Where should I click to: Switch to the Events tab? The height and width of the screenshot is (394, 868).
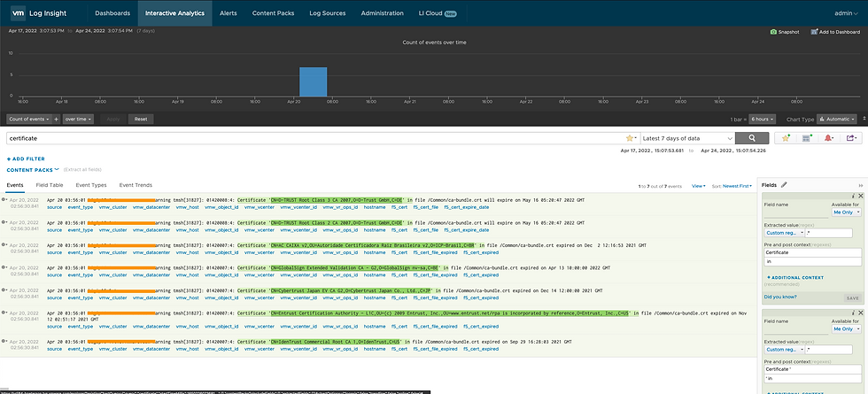click(15, 185)
